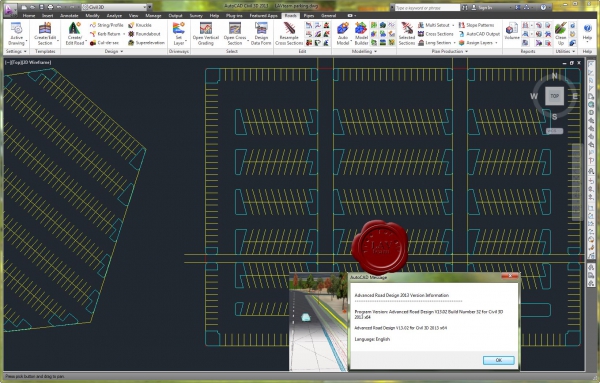Click the Quick Access print icon
600x383 pixels.
pos(50,7)
